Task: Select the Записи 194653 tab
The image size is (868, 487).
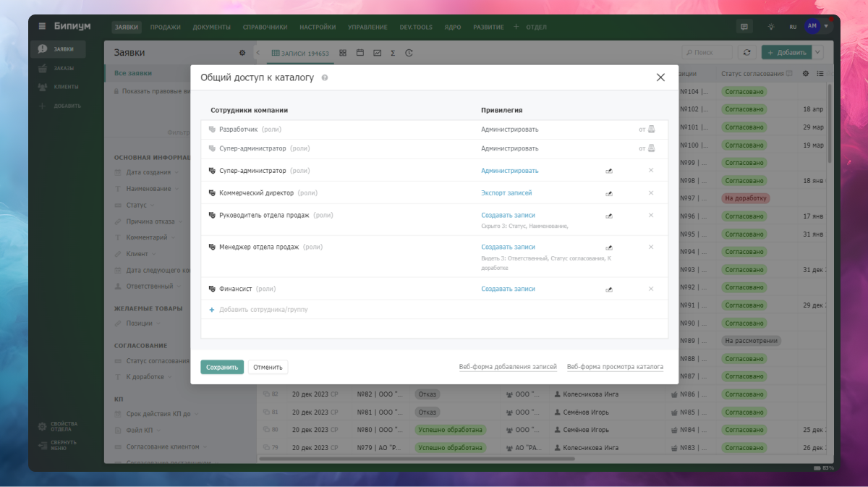Action: coord(300,53)
